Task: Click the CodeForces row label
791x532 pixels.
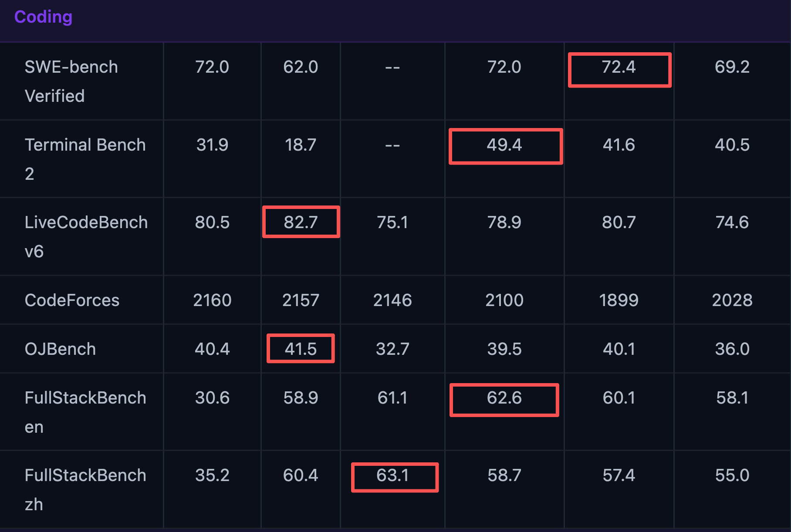Action: (72, 300)
